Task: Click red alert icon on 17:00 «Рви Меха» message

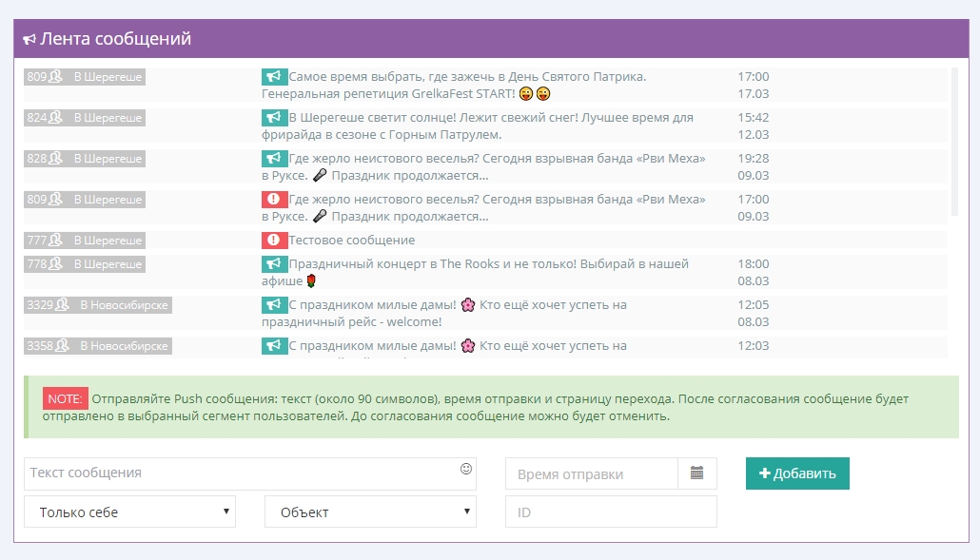Action: coord(274,200)
